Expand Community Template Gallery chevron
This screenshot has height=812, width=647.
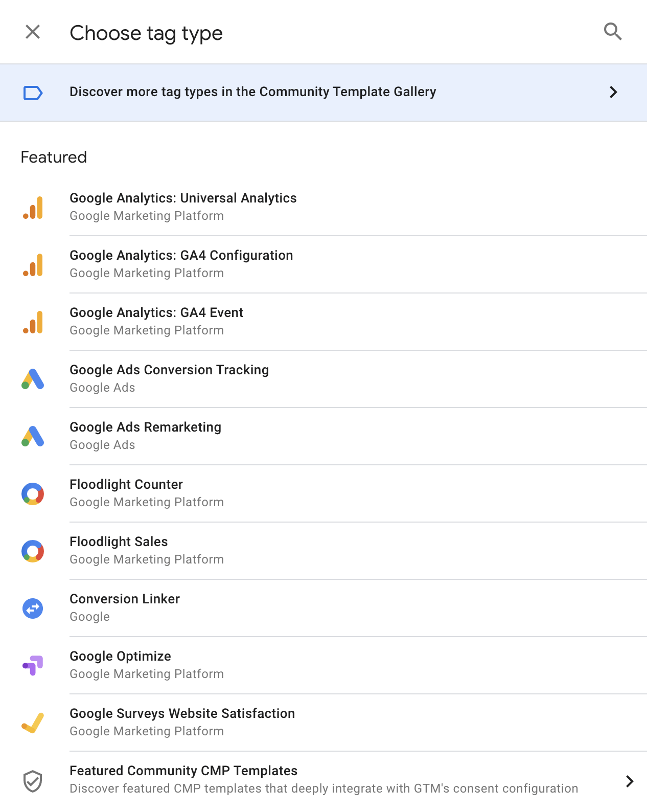pyautogui.click(x=613, y=92)
